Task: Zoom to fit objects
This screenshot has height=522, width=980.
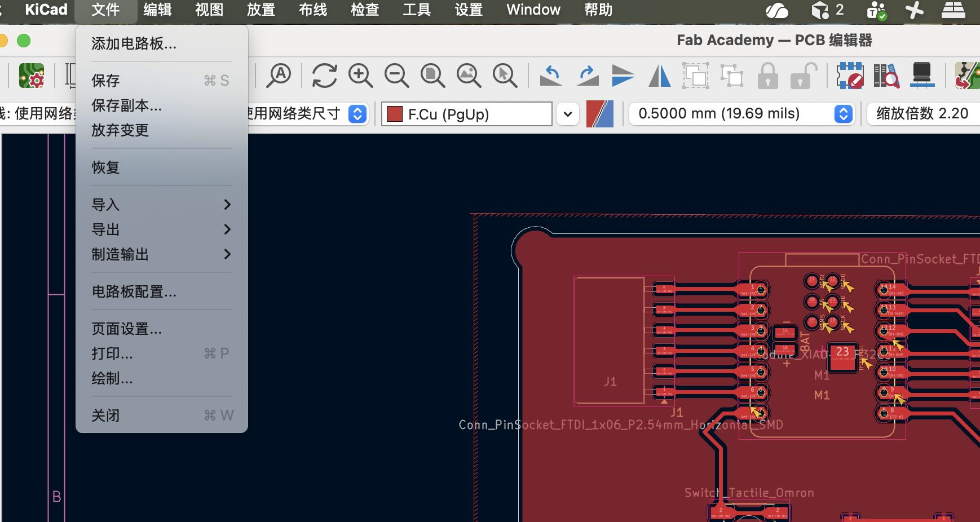Action: pyautogui.click(x=469, y=76)
